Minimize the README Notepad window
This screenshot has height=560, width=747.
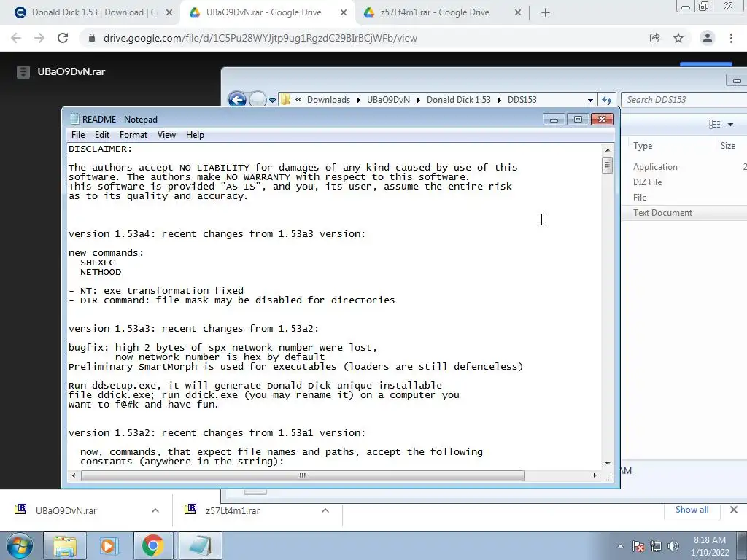(x=554, y=119)
